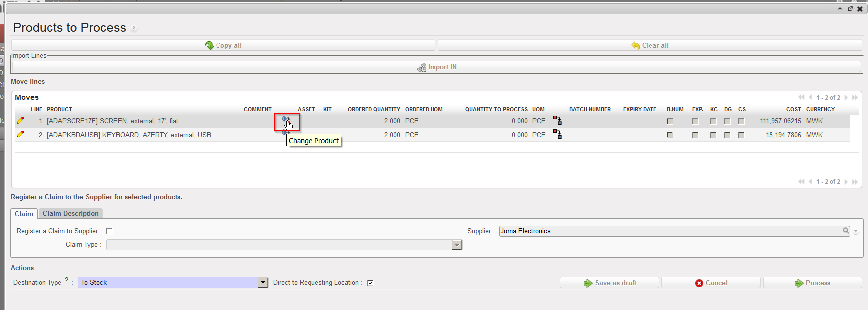Viewport: 868px width, 310px height.
Task: Click the edit pencil icon for line 1
Action: coord(20,120)
